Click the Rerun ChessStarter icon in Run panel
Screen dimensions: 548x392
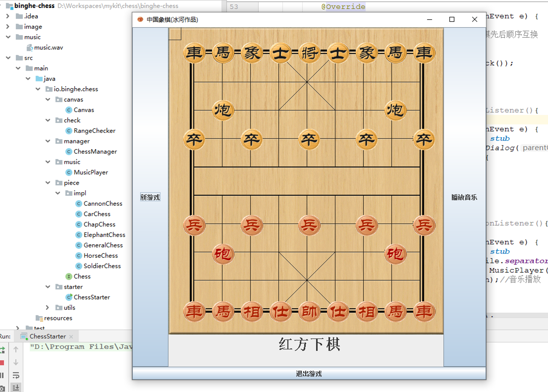coord(2,350)
